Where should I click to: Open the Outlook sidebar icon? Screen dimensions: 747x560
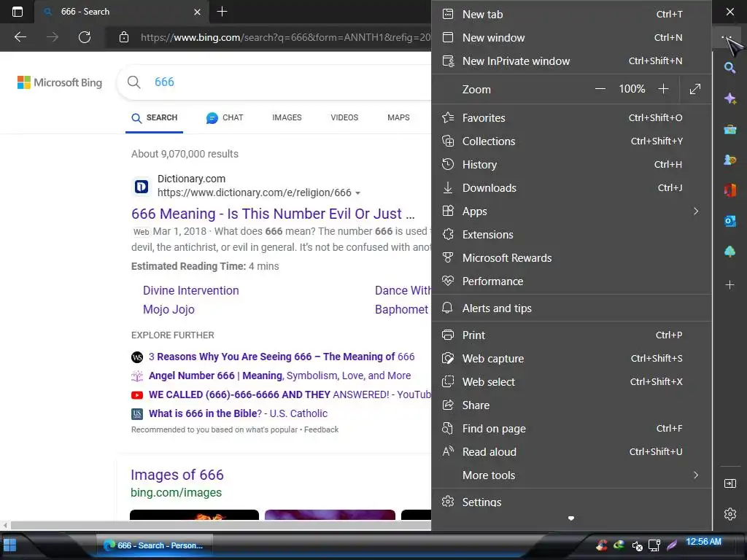729,221
